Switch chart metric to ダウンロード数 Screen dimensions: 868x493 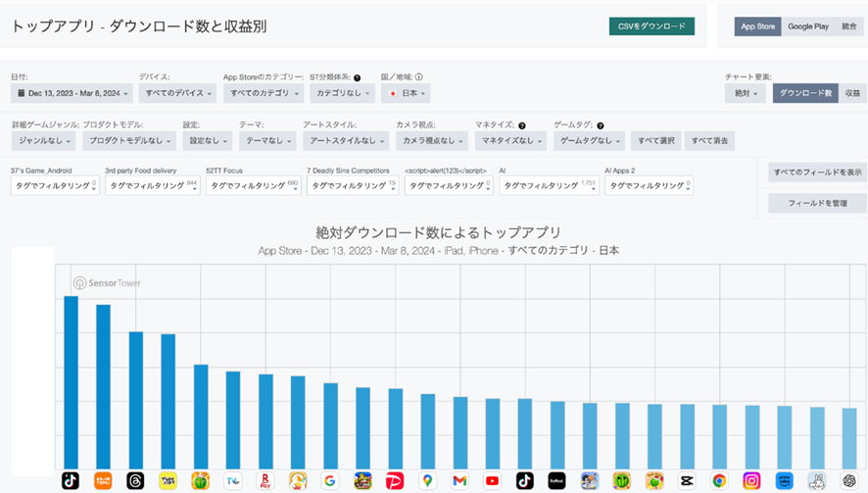tap(804, 93)
